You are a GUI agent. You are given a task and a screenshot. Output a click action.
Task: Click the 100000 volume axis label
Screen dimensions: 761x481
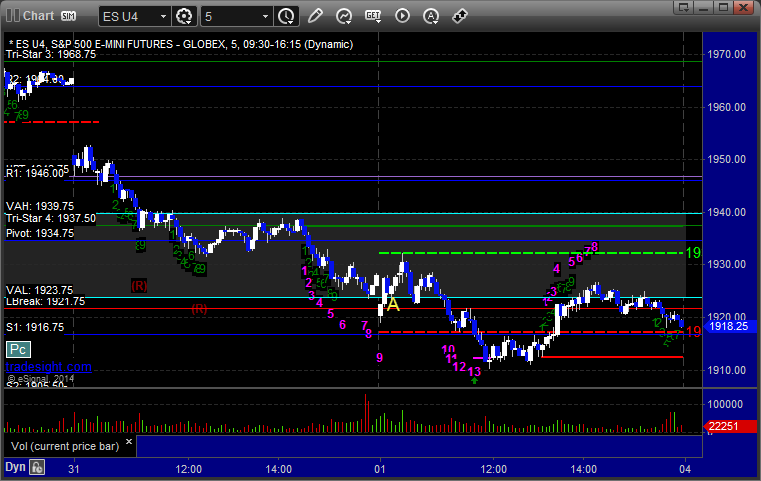coord(725,404)
